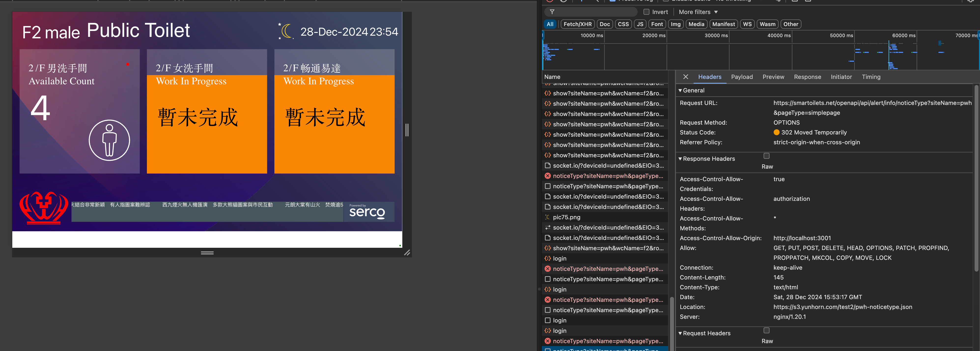The width and height of the screenshot is (980, 351).
Task: Filter requests by Manifest type
Action: click(x=724, y=24)
